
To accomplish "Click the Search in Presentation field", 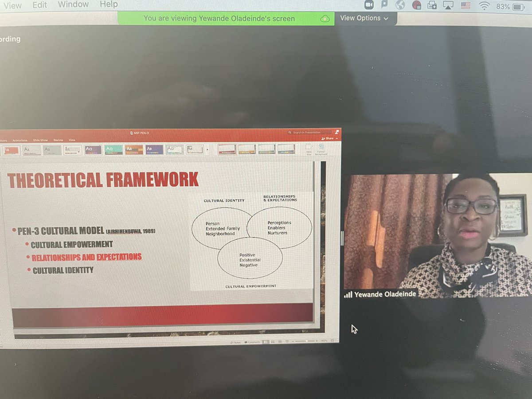I will point(309,132).
